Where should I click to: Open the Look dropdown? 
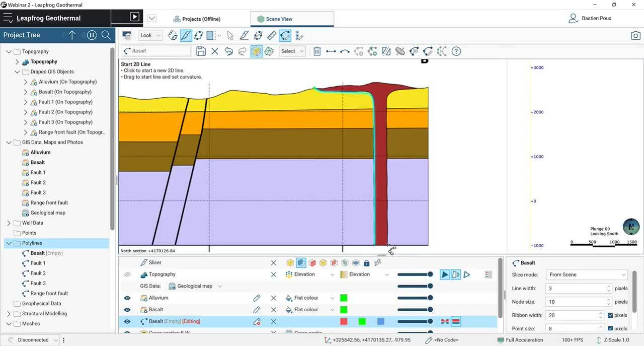pos(150,35)
